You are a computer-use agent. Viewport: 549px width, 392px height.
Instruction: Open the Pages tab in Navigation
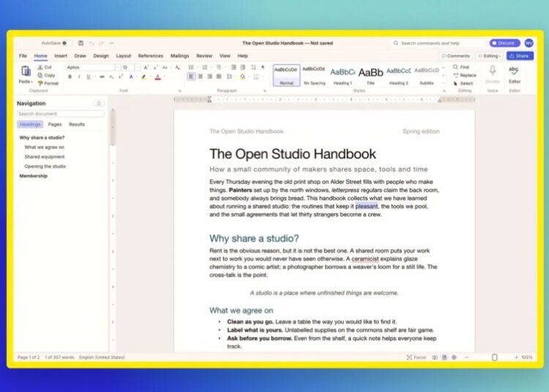click(55, 124)
